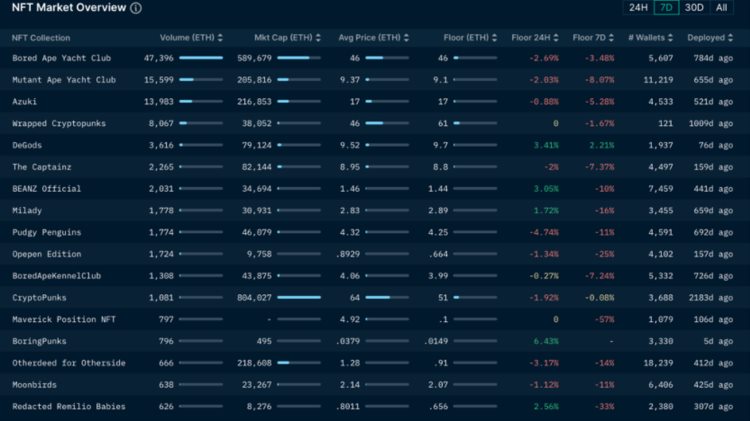Switch to the 24H timeframe
Screen dimensions: 750x421
pos(638,8)
